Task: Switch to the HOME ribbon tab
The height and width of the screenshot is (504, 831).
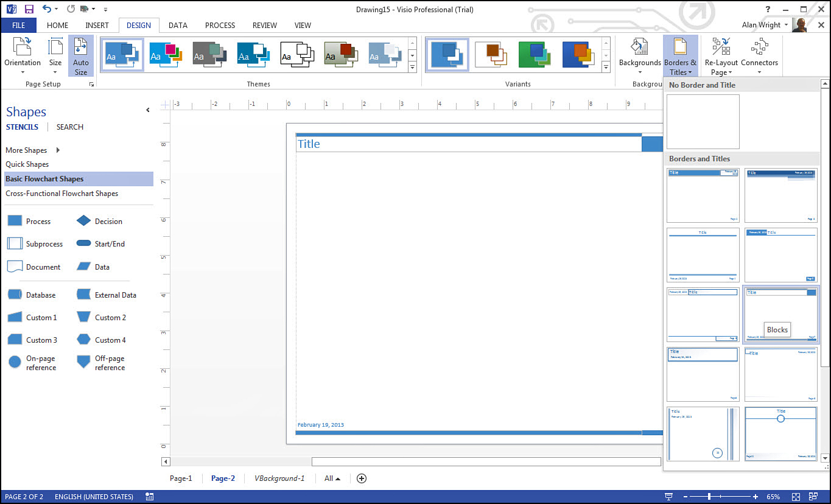Action: (x=58, y=25)
